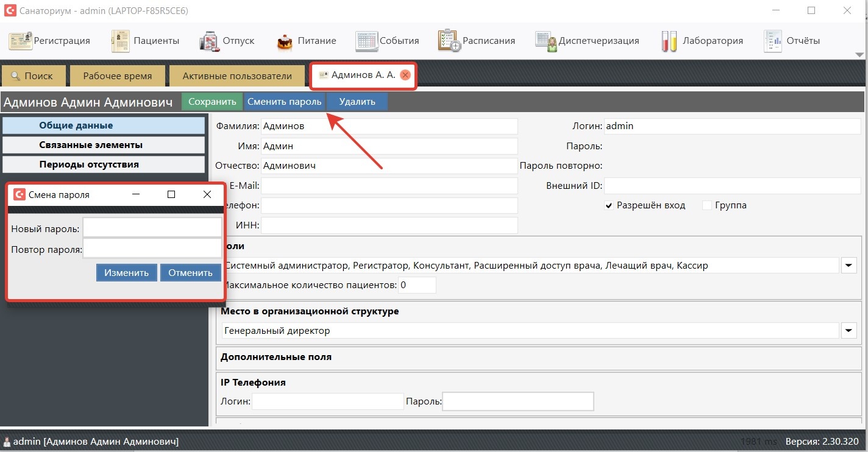Viewport: 868px width, 452px height.
Task: Expand the main toolbar overflow arrow
Action: pyautogui.click(x=859, y=55)
